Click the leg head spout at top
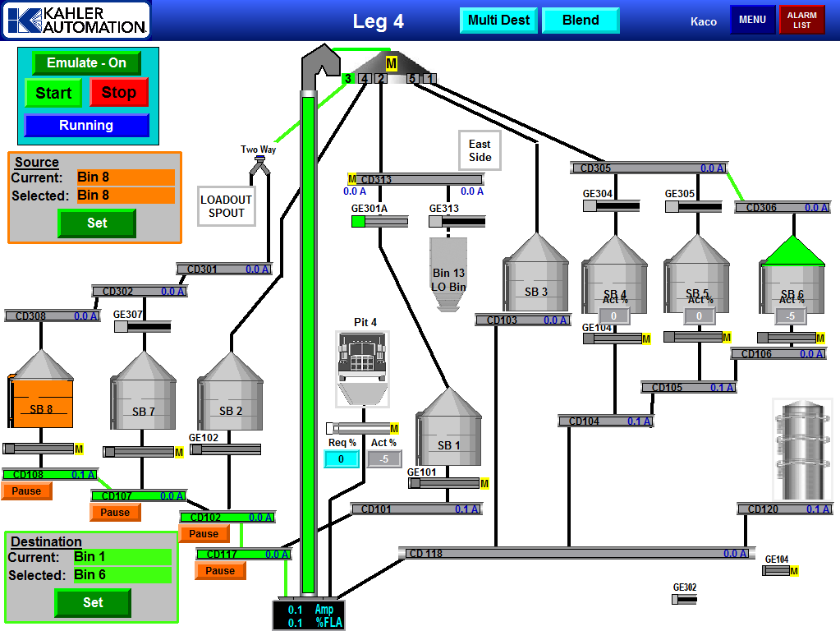Viewport: 840px width, 631px height. [x=320, y=67]
